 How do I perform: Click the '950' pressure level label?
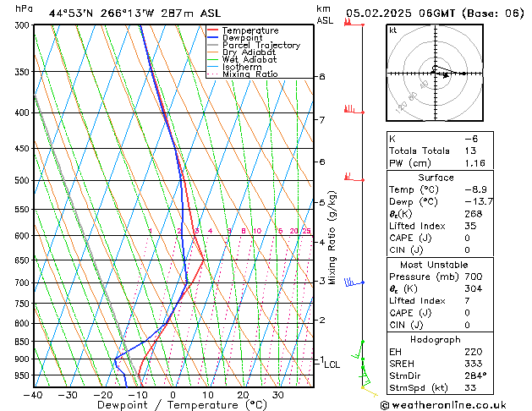24,375
